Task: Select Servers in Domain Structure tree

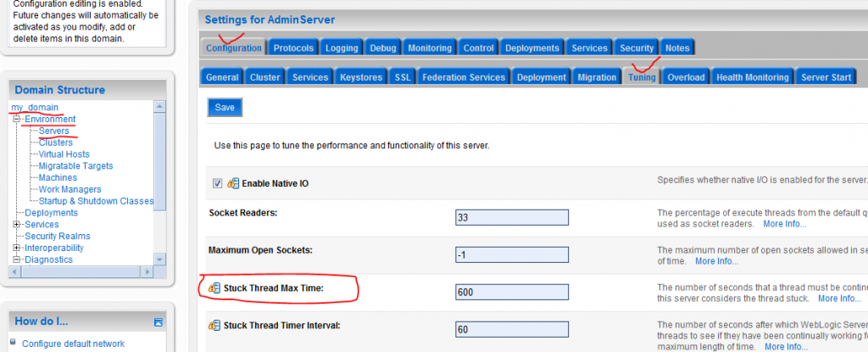Action: (x=53, y=131)
